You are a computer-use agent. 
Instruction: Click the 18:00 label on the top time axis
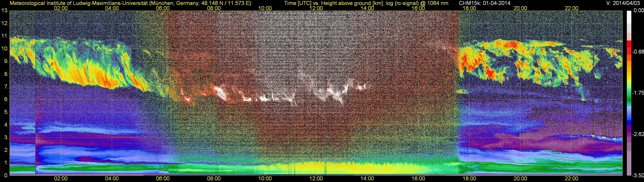[469, 8]
